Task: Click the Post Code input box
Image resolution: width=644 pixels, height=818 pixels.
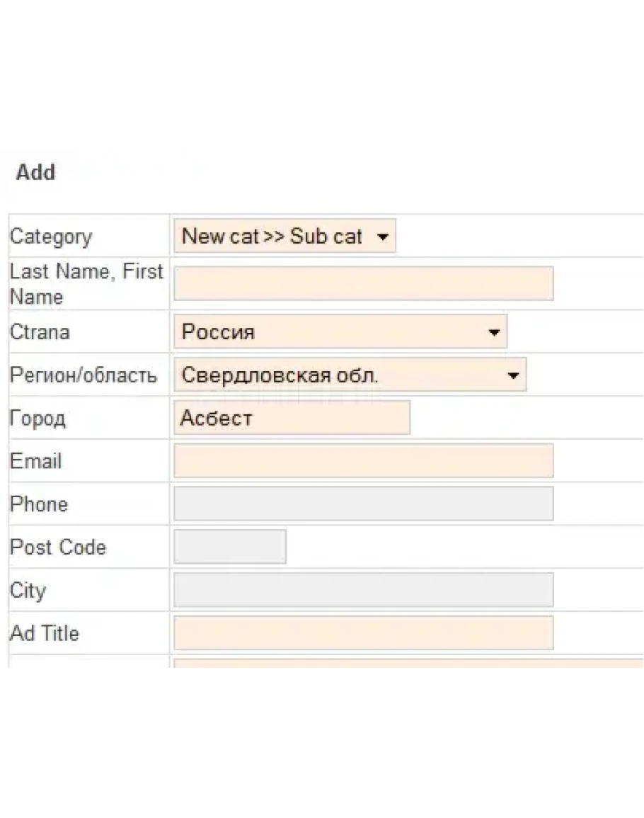Action: [230, 547]
